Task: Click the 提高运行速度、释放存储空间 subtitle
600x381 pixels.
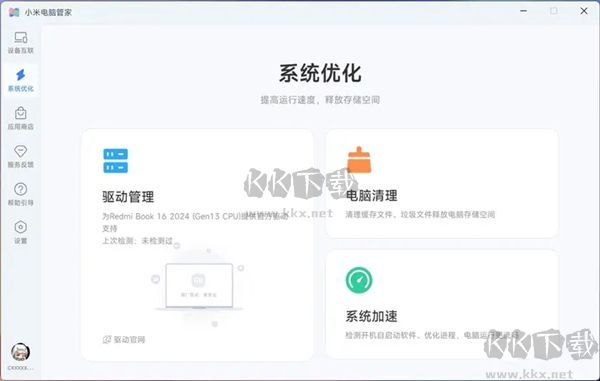Action: (x=320, y=100)
